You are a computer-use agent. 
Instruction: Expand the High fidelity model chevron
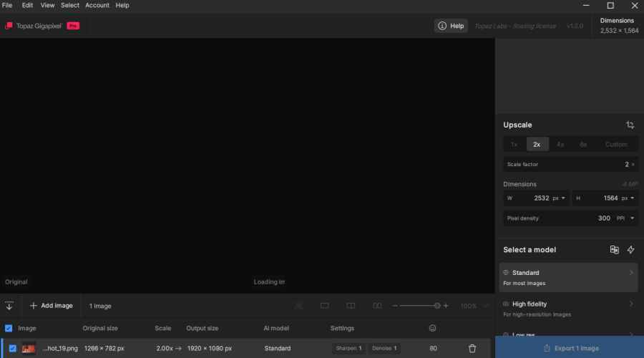(631, 304)
